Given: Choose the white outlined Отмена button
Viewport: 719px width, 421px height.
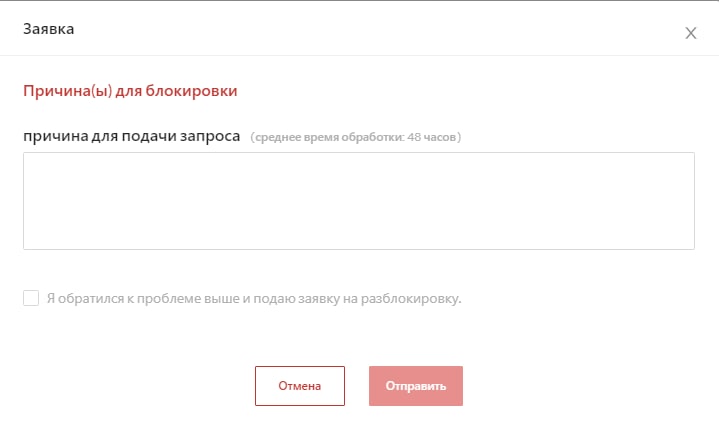Looking at the screenshot, I should click(300, 386).
